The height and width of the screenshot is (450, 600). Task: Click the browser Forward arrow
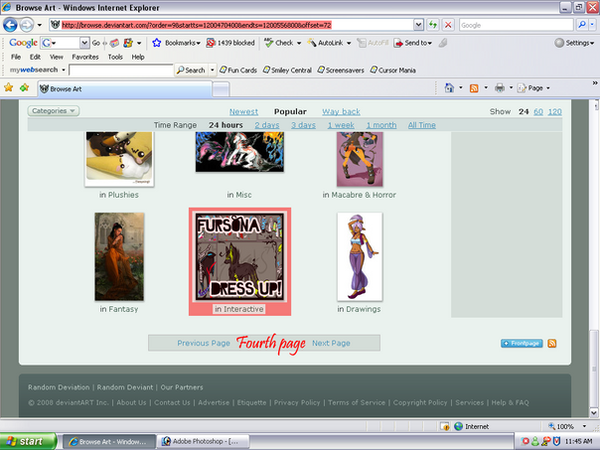(26, 25)
